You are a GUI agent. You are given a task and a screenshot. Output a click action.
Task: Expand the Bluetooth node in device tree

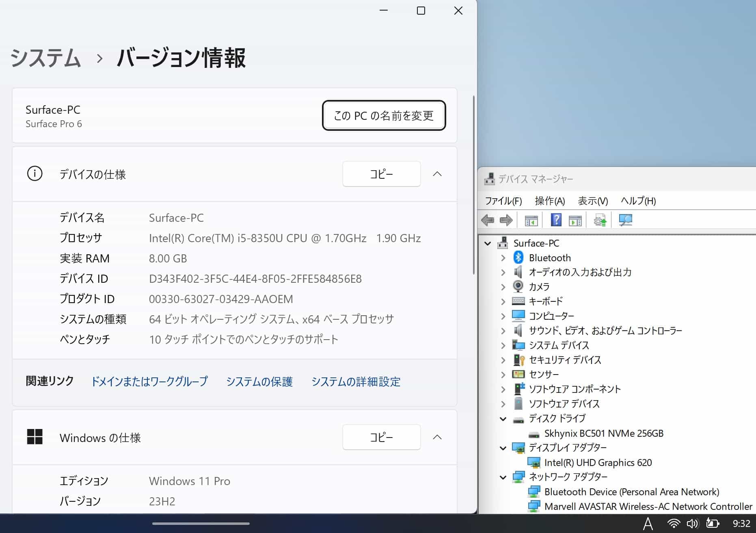point(503,258)
